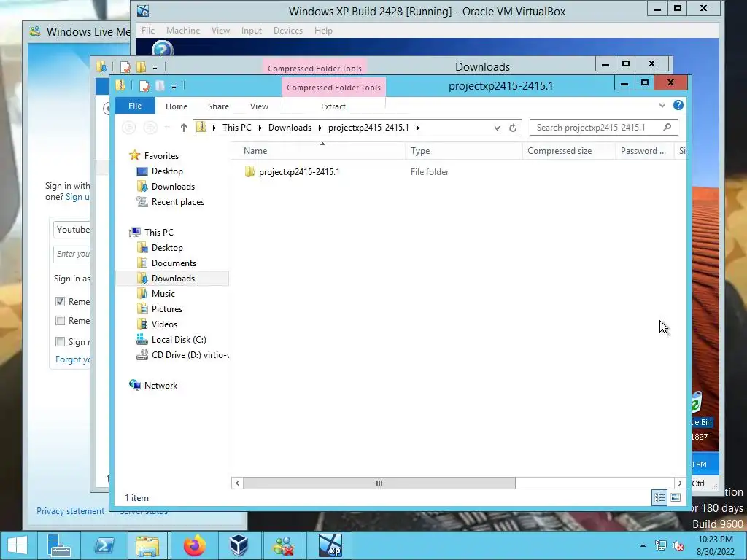The height and width of the screenshot is (560, 747).
Task: Click the right arrow of the horizontal scrollbar
Action: point(680,483)
